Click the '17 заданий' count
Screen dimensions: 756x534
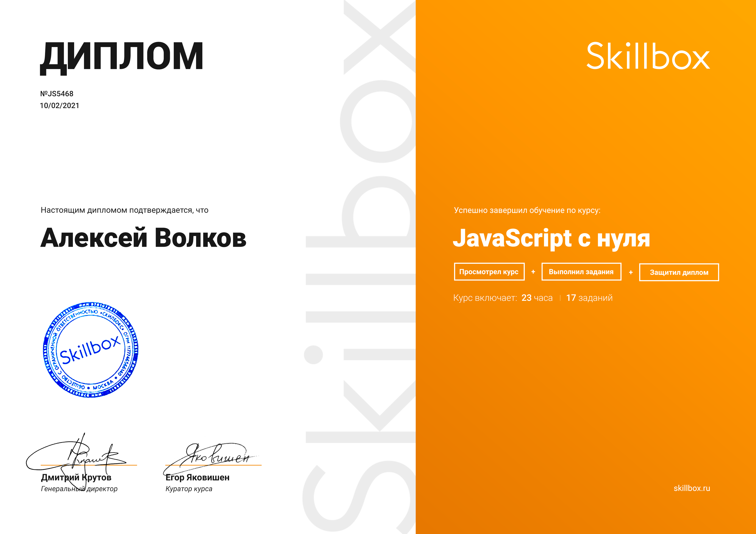point(589,298)
